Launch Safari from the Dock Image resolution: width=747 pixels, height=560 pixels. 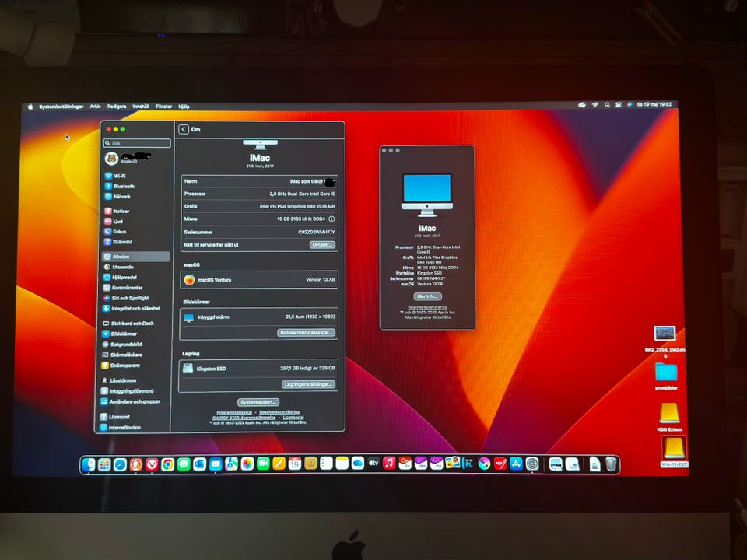tap(120, 464)
